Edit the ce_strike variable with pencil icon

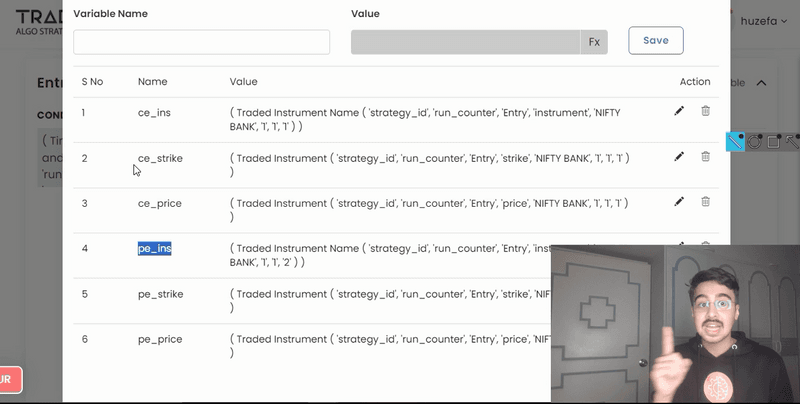click(x=680, y=156)
